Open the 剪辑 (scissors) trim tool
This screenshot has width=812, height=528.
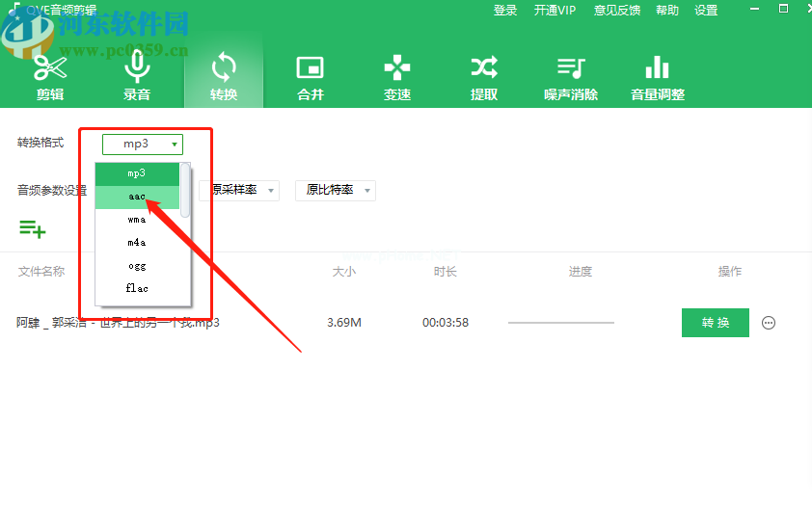pyautogui.click(x=50, y=76)
